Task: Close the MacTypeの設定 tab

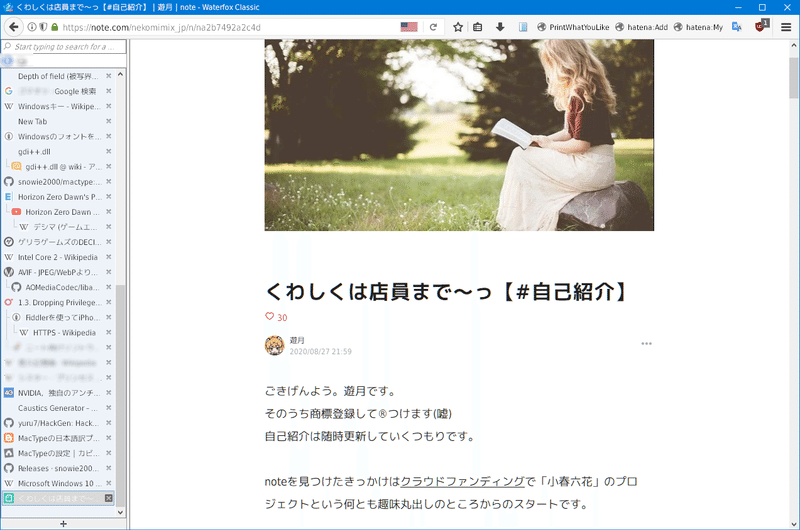Action: point(109,453)
